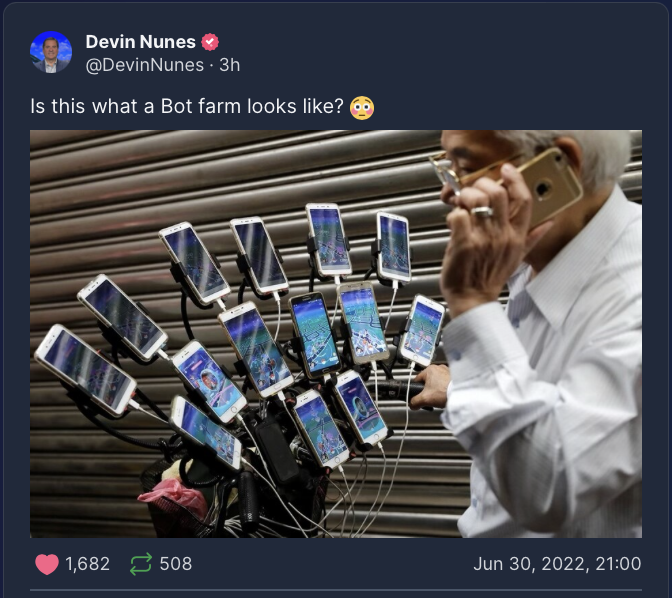Click the black power bank in photo
Image resolution: width=672 pixels, height=598 pixels.
click(x=275, y=448)
